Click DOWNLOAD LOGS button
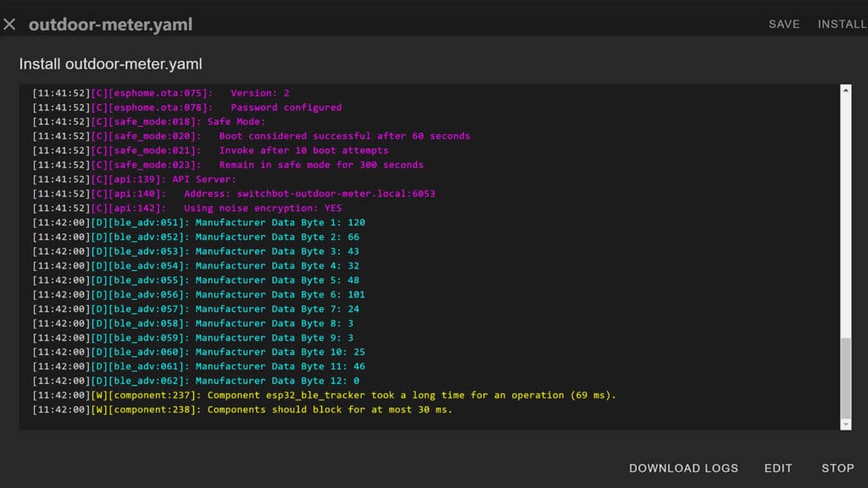The image size is (868, 488). (684, 468)
